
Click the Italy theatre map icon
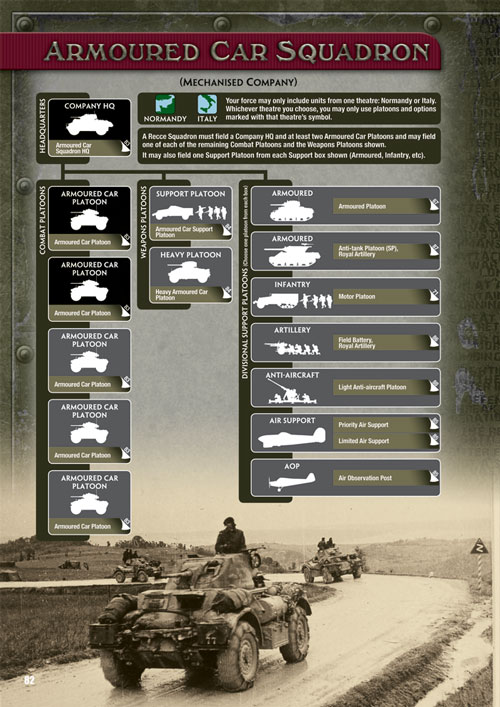coord(207,104)
